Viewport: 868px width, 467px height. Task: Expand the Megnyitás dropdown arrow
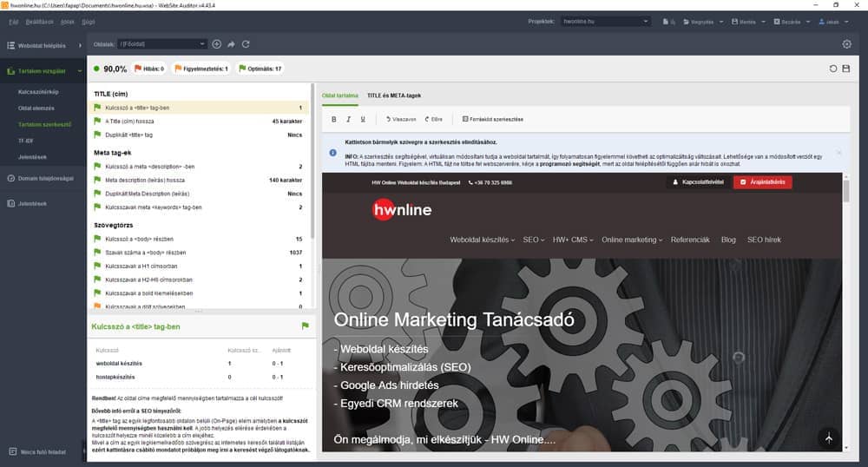point(721,22)
